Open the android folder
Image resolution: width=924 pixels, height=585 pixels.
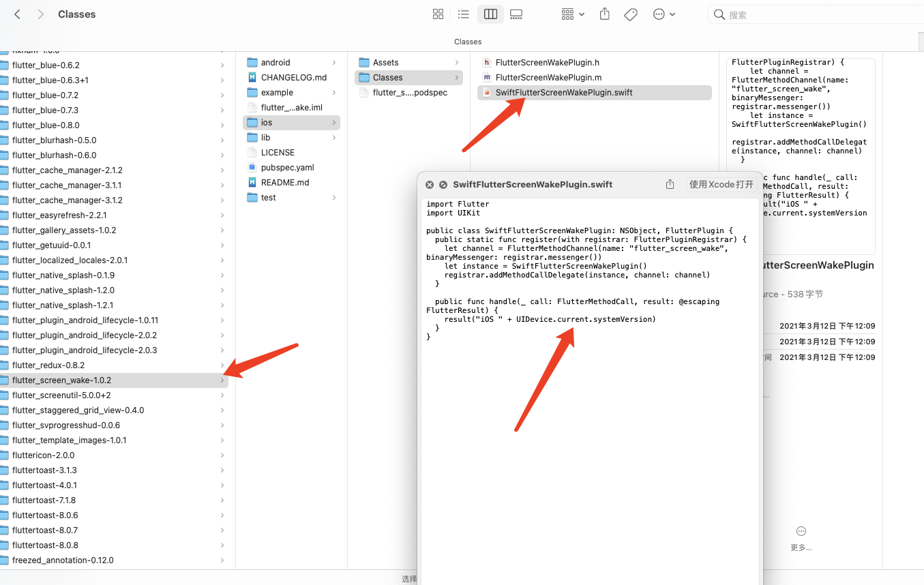coord(291,63)
